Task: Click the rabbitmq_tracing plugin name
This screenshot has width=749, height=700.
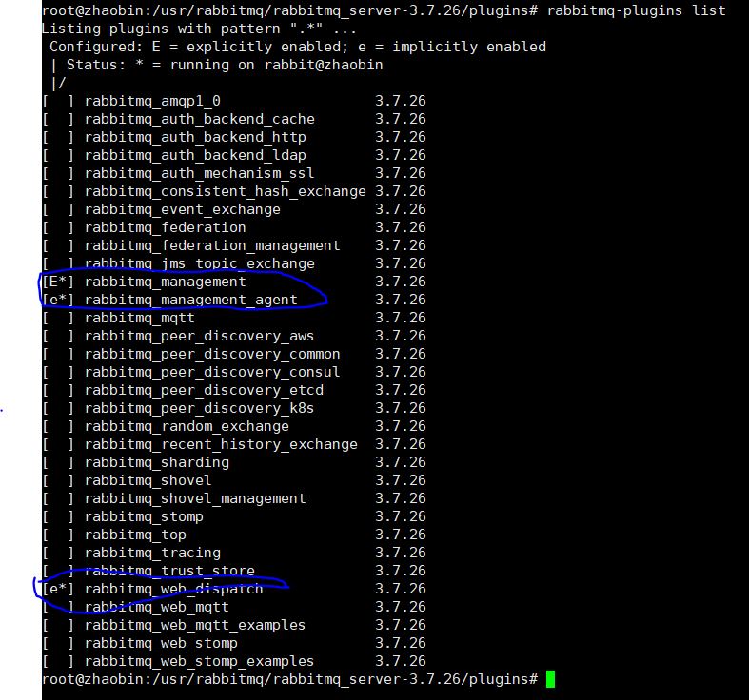Action: tap(152, 553)
